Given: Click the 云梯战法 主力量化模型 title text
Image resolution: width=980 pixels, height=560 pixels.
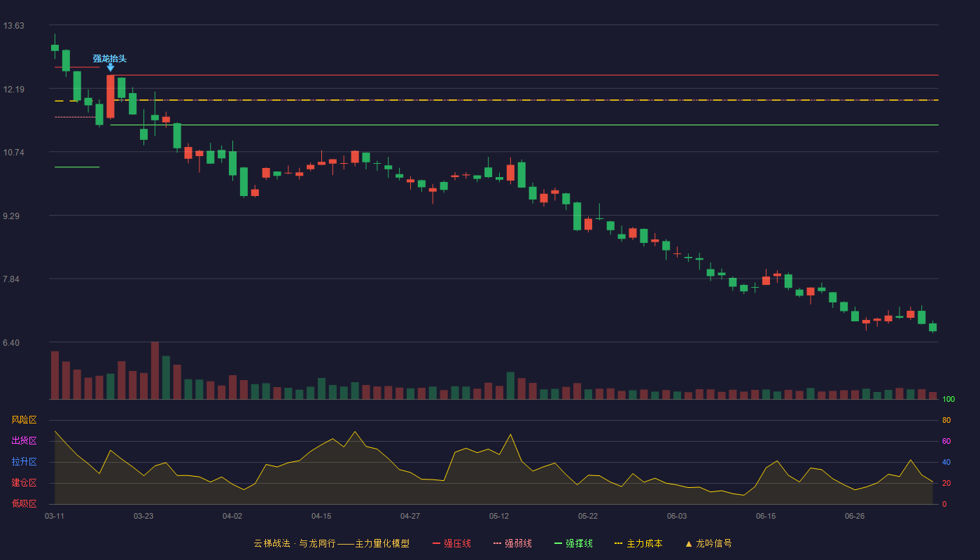Looking at the screenshot, I should [x=331, y=544].
